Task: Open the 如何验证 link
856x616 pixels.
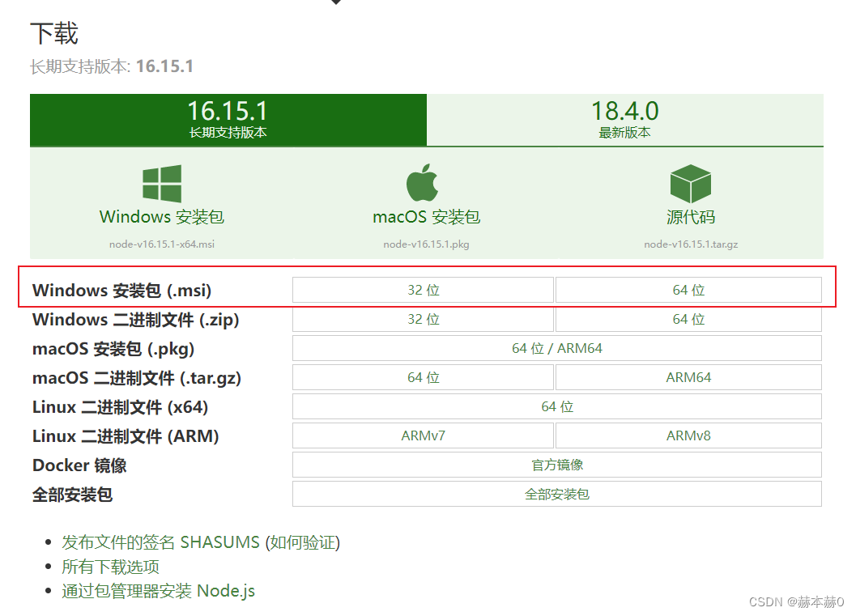Action: click(x=302, y=542)
